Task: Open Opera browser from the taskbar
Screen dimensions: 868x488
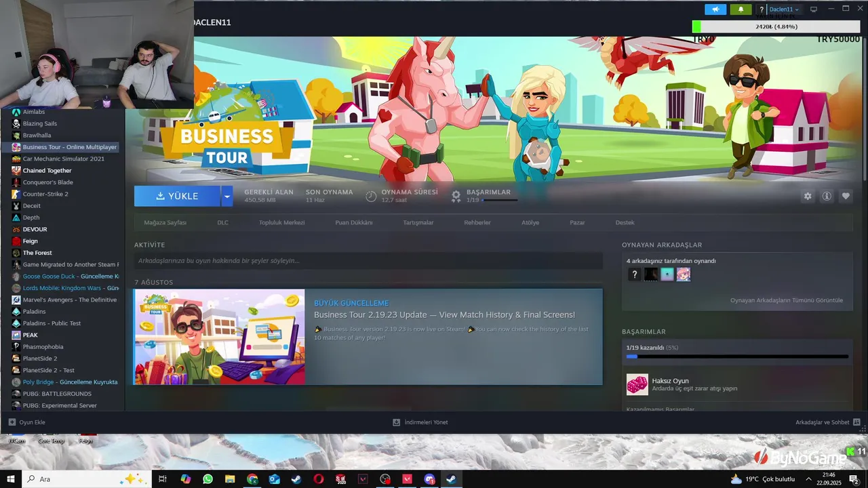Action: click(x=318, y=479)
